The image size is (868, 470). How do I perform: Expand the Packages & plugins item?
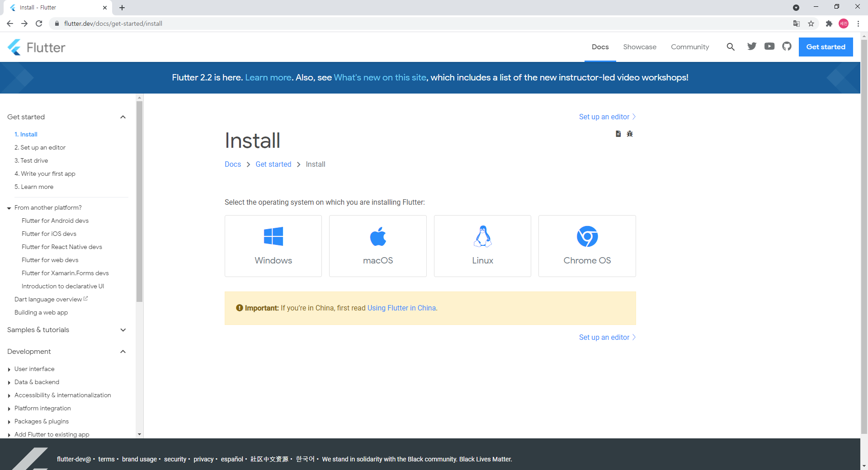[9, 422]
